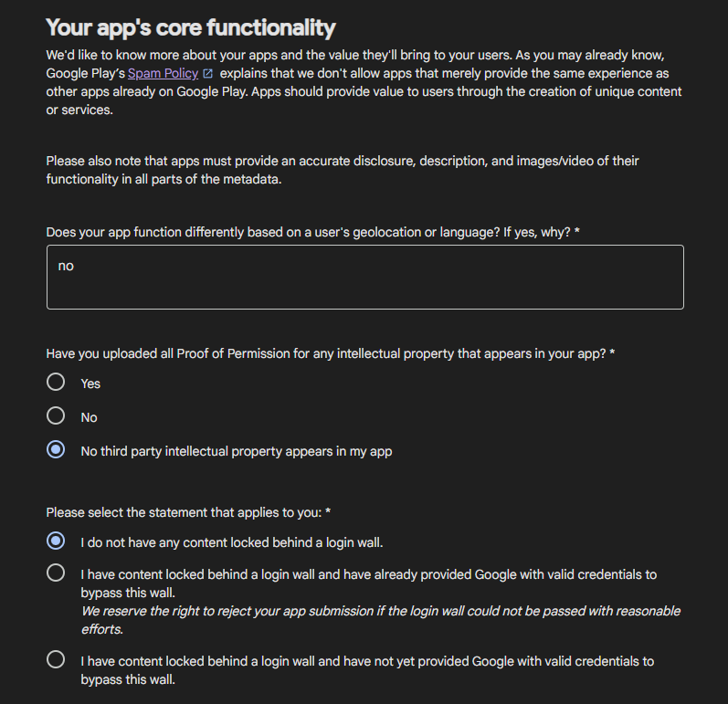Click the 'have not yet provided Google' statement text
Viewport: 728px width, 704px height.
[x=367, y=670]
